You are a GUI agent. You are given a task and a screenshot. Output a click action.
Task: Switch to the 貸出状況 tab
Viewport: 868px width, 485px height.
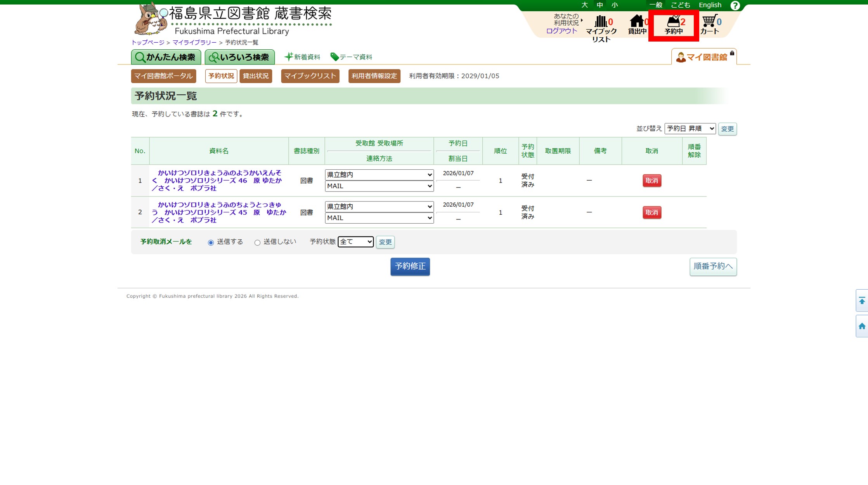[x=255, y=76]
